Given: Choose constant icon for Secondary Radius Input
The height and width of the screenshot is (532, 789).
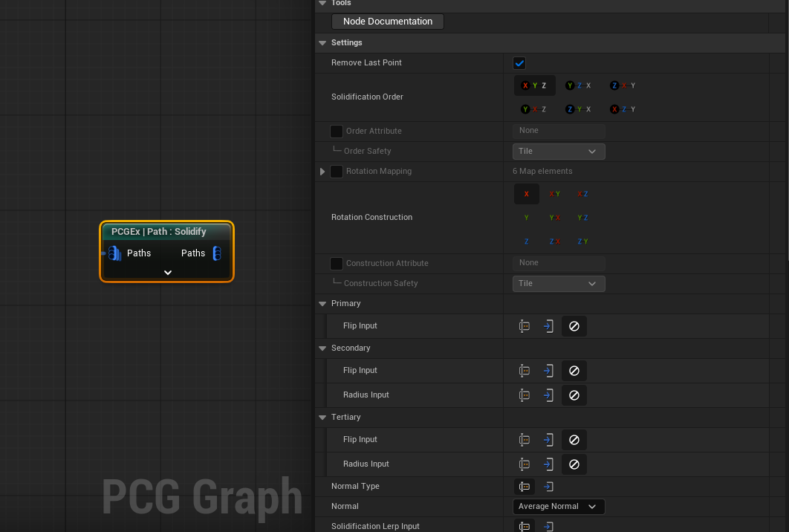Looking at the screenshot, I should pyautogui.click(x=525, y=395).
